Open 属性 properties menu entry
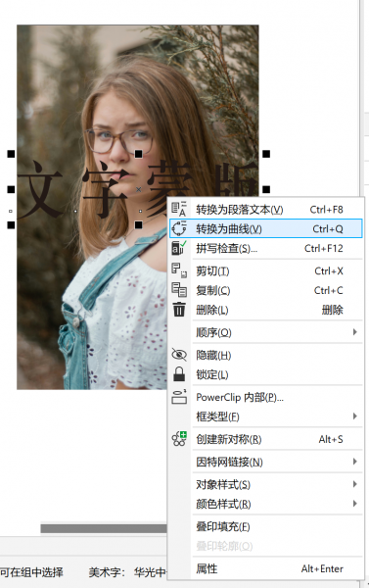This screenshot has height=588, width=369. click(266, 568)
